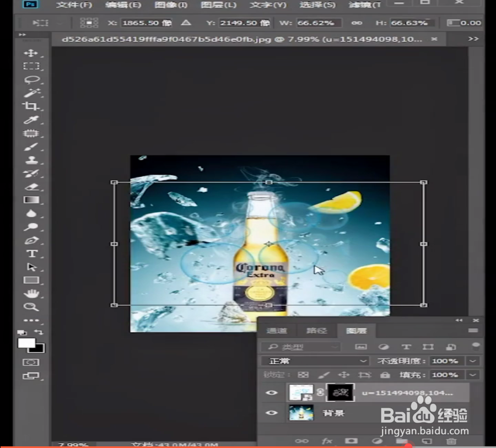Expand the hidden document tabs chevron
The width and height of the screenshot is (496, 448).
(x=473, y=39)
